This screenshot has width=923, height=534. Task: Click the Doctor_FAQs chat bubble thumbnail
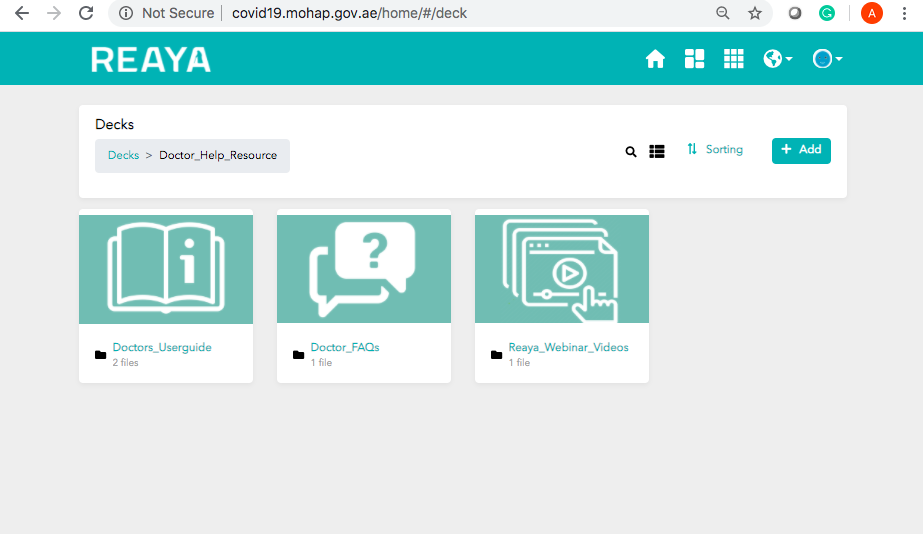pyautogui.click(x=364, y=268)
